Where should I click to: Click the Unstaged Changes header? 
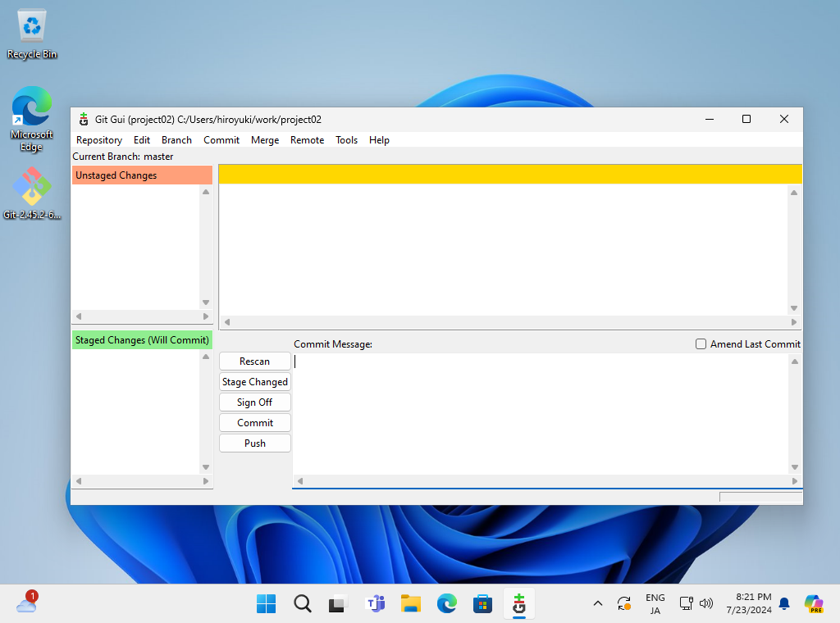click(142, 175)
